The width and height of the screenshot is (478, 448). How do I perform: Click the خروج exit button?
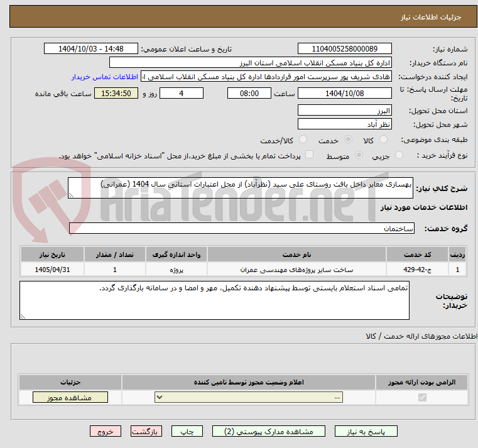tap(105, 432)
